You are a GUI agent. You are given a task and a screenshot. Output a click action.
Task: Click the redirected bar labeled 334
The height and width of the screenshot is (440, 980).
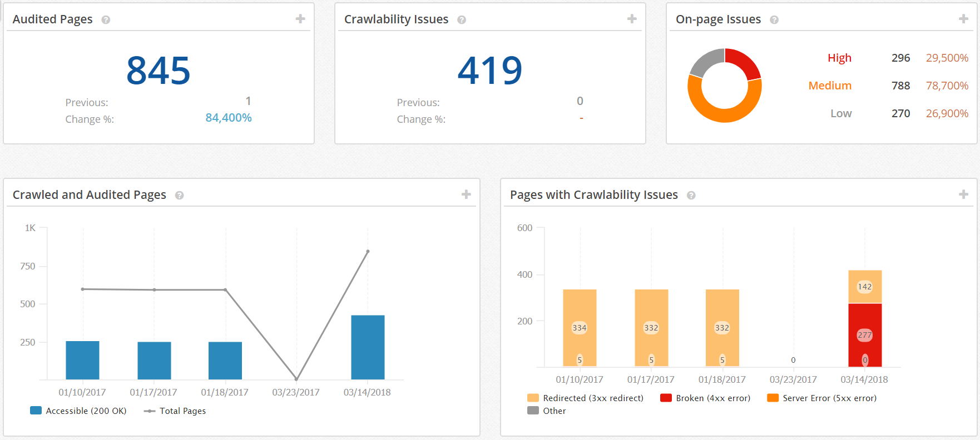pos(580,327)
